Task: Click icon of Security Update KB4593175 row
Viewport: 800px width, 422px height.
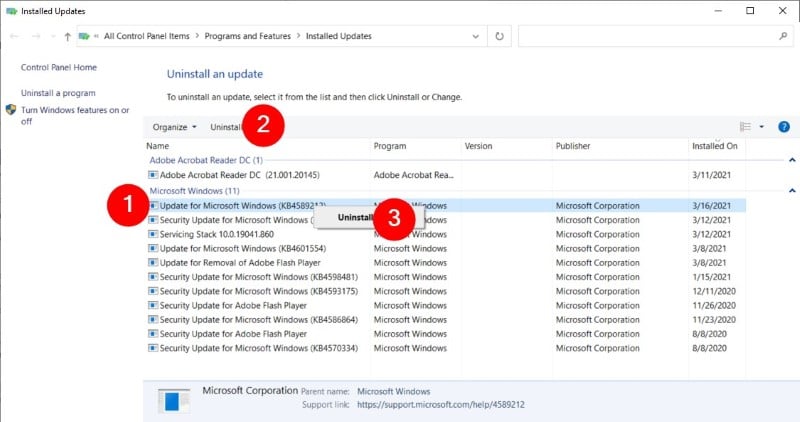Action: click(153, 291)
